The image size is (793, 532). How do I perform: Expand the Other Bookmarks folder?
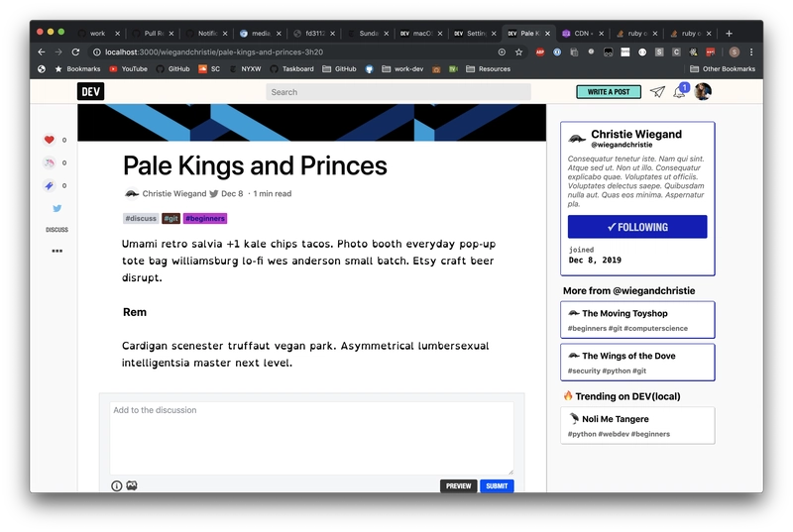pyautogui.click(x=723, y=68)
